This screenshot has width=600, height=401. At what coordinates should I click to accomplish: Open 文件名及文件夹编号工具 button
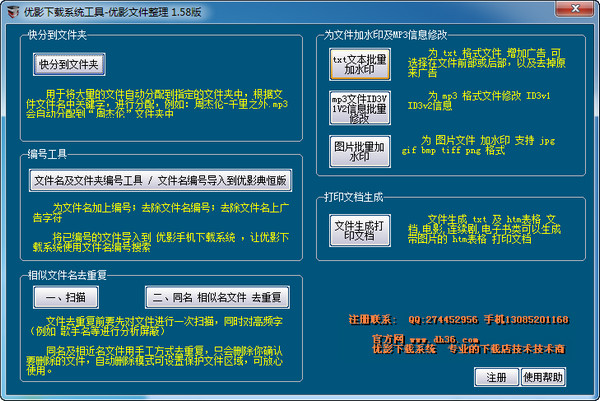(160, 180)
